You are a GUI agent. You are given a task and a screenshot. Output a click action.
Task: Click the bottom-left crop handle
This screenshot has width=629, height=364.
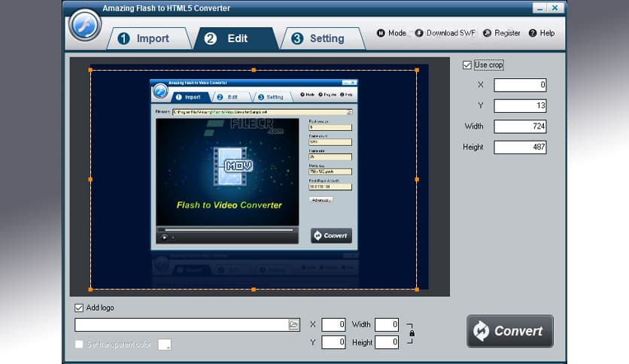(x=90, y=290)
